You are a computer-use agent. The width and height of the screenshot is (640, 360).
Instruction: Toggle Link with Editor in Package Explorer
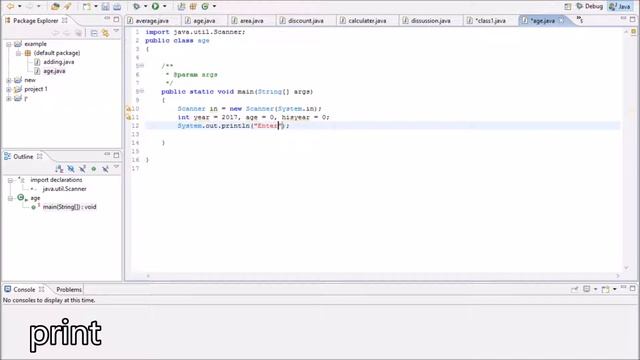(x=106, y=33)
